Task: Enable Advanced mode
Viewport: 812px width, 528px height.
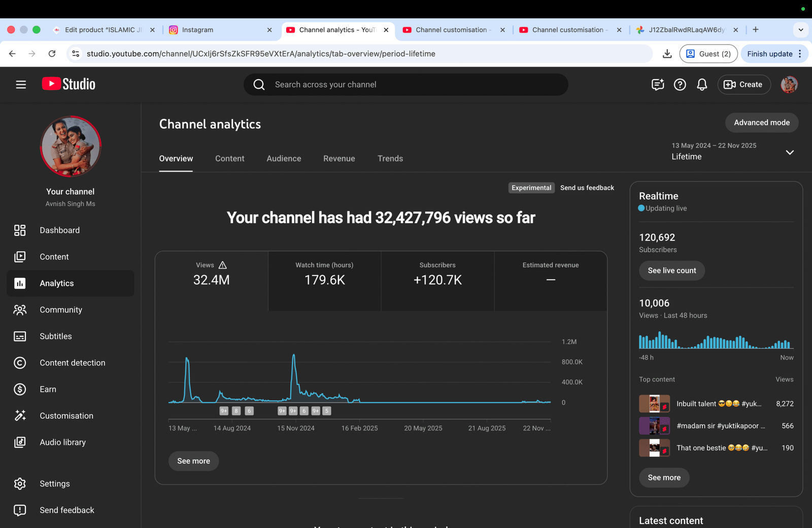Action: (761, 123)
